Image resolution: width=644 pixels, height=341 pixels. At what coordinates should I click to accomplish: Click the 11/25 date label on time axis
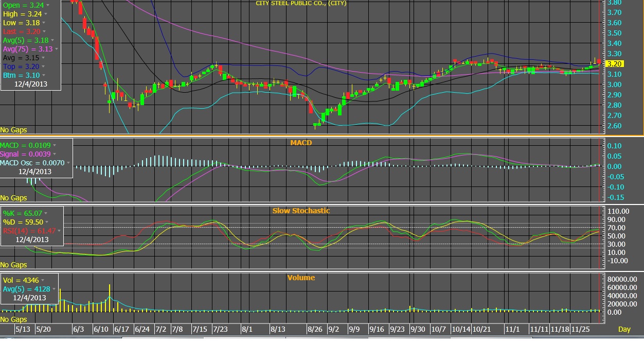click(x=581, y=329)
